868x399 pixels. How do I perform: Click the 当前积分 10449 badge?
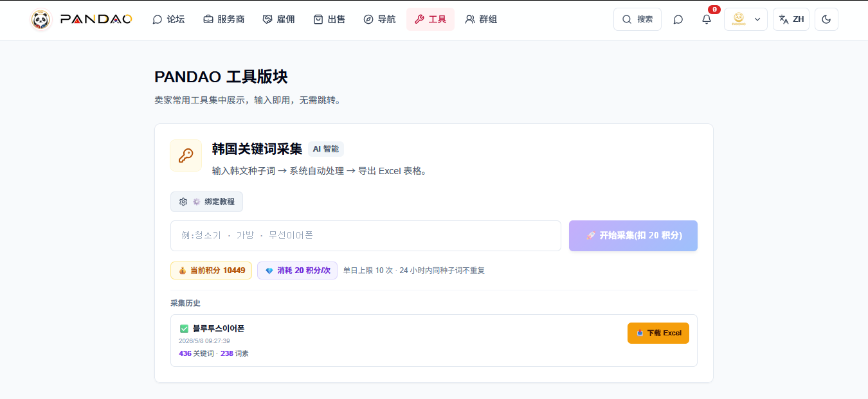point(211,270)
